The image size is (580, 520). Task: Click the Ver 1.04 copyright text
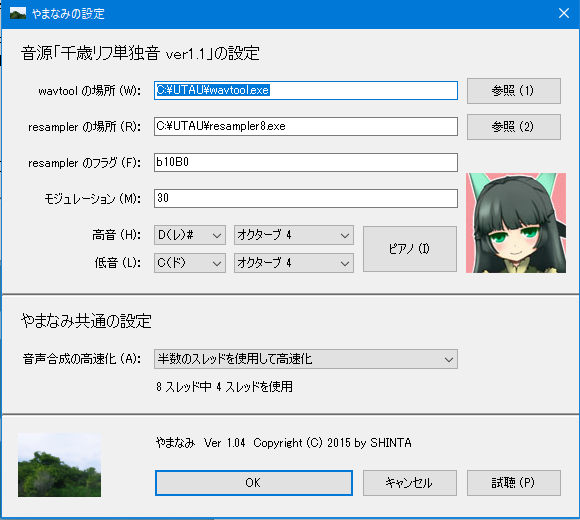pyautogui.click(x=283, y=443)
